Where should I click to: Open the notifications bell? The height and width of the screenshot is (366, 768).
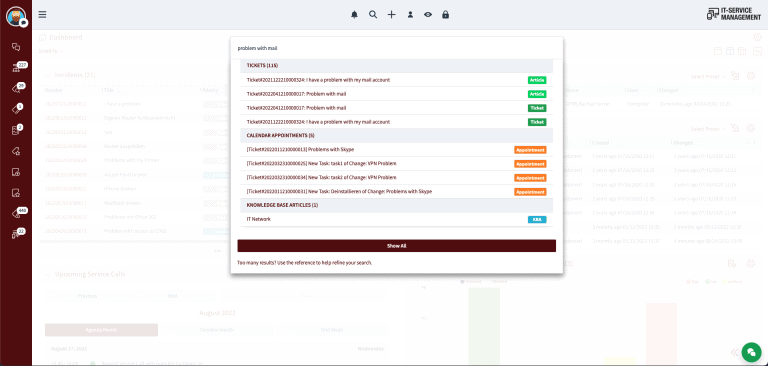pyautogui.click(x=355, y=15)
